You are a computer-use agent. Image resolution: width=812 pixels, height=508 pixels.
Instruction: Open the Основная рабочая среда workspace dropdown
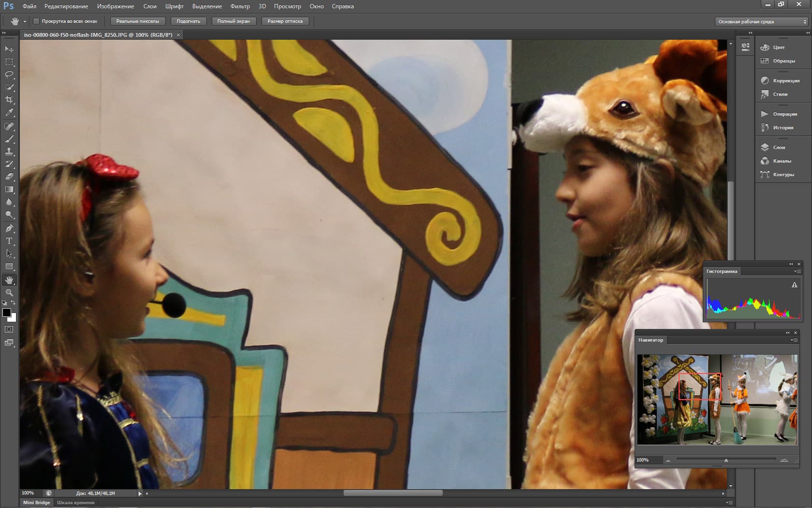coord(762,21)
